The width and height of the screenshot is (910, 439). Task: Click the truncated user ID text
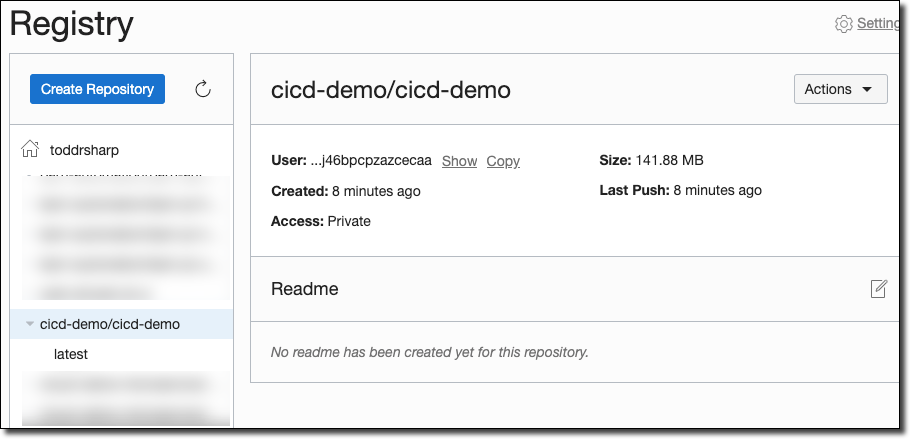[371, 161]
